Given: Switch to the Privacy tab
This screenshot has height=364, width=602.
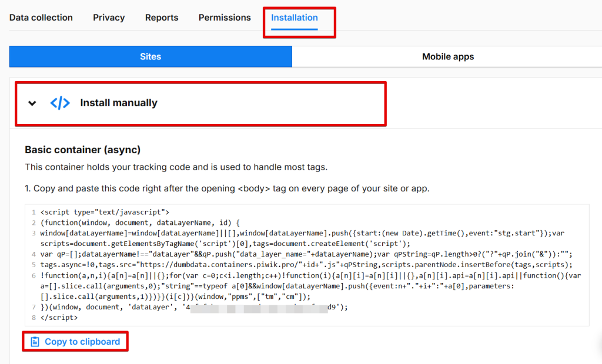Looking at the screenshot, I should point(109,18).
